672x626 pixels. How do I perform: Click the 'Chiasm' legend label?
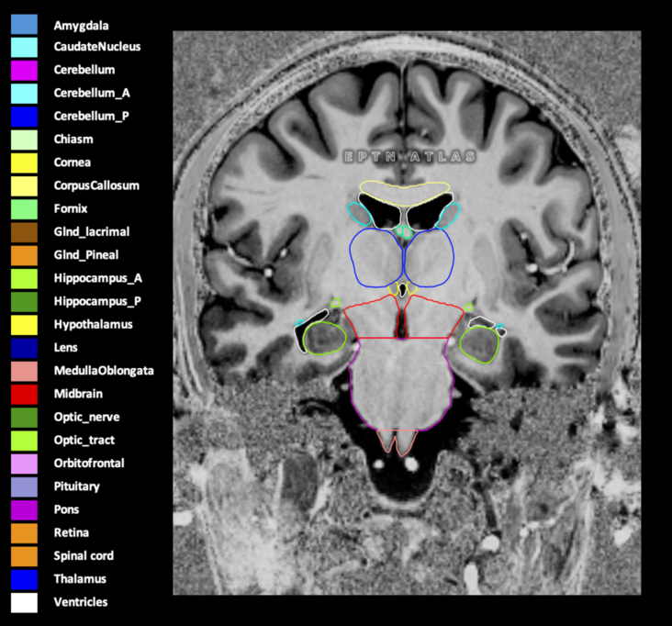pyautogui.click(x=73, y=140)
